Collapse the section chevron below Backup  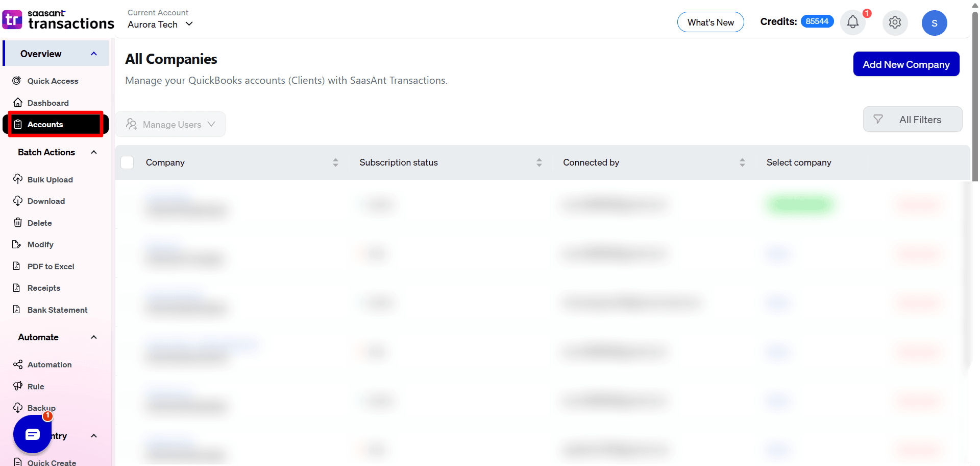[94, 436]
